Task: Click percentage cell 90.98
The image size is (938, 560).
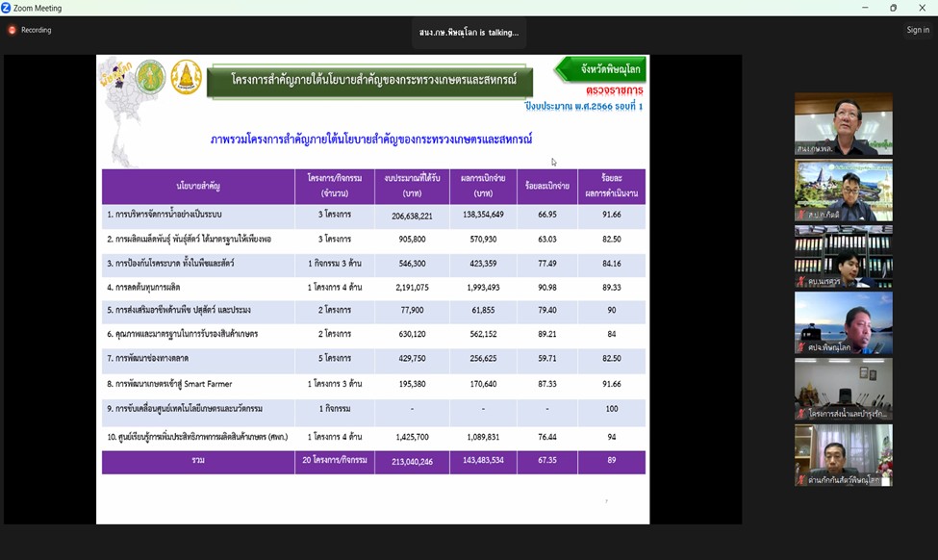Action: click(547, 288)
